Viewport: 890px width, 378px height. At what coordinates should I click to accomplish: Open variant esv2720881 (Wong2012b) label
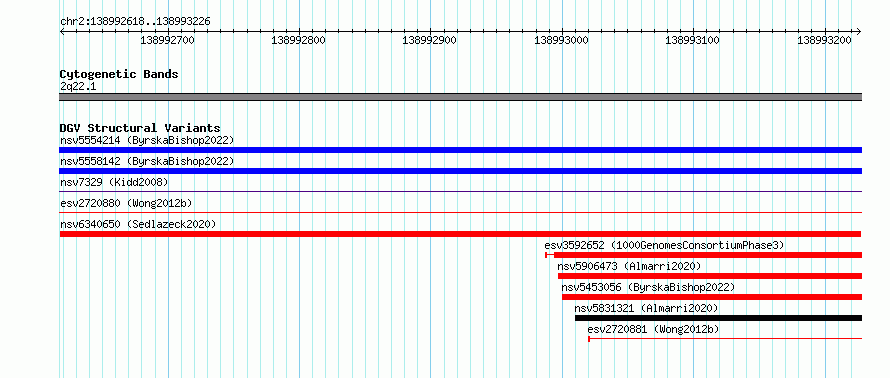(653, 329)
